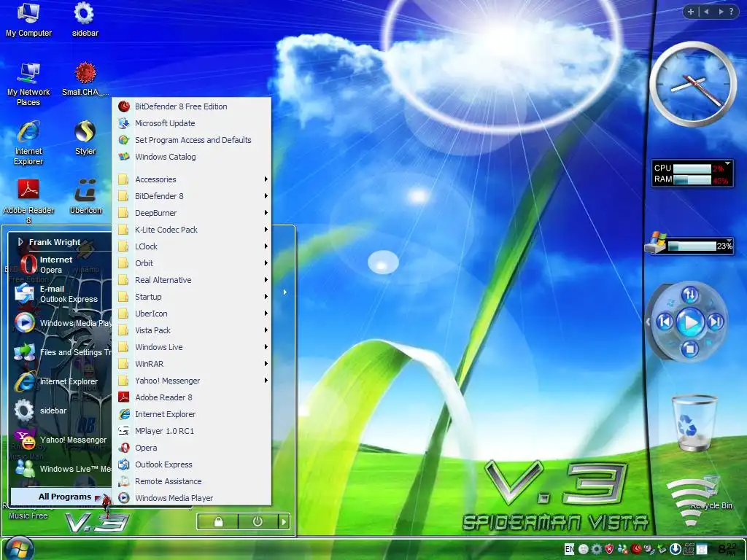The image size is (747, 560).
Task: Open BitDefender 8 Free Edition program entry
Action: coord(193,106)
